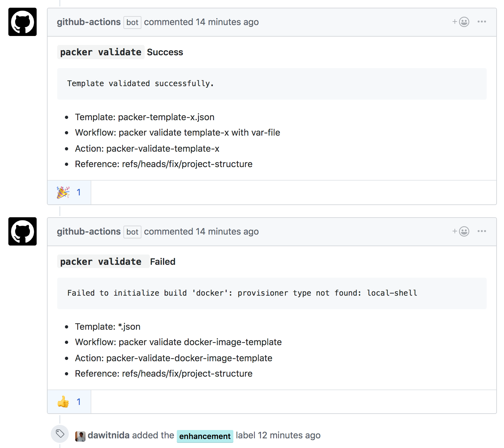Open options menu on Success comment
This screenshot has height=448, width=504.
pyautogui.click(x=482, y=22)
